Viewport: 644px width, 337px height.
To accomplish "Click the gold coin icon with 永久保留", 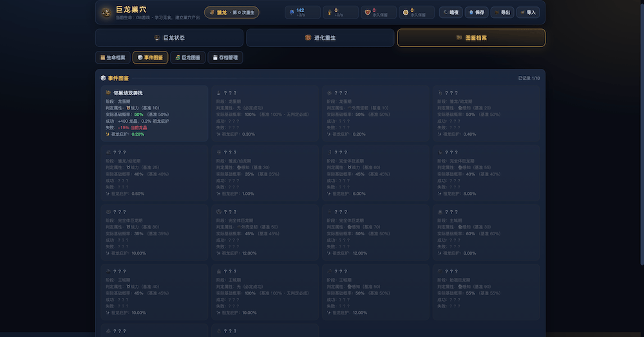I will pyautogui.click(x=405, y=12).
